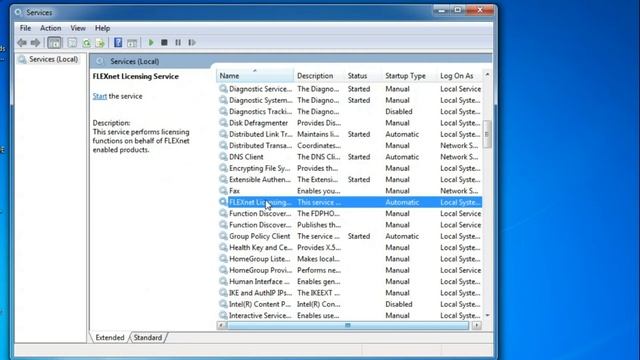
Task: Toggle the Show/Hide Action Pane icon
Action: coord(132,42)
